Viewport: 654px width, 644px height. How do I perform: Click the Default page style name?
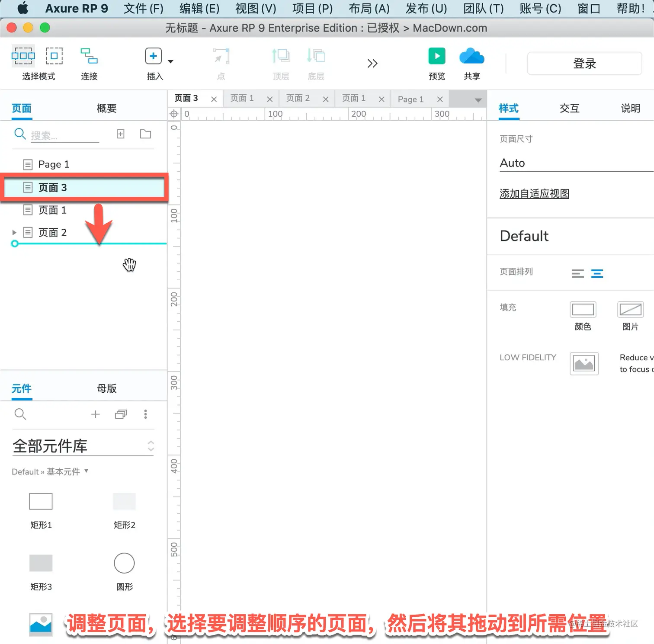(524, 236)
